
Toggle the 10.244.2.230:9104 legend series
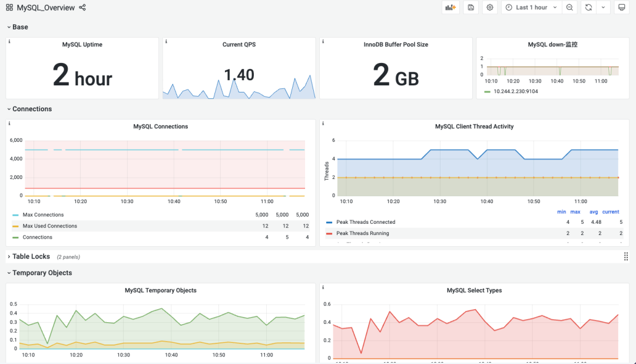point(515,91)
